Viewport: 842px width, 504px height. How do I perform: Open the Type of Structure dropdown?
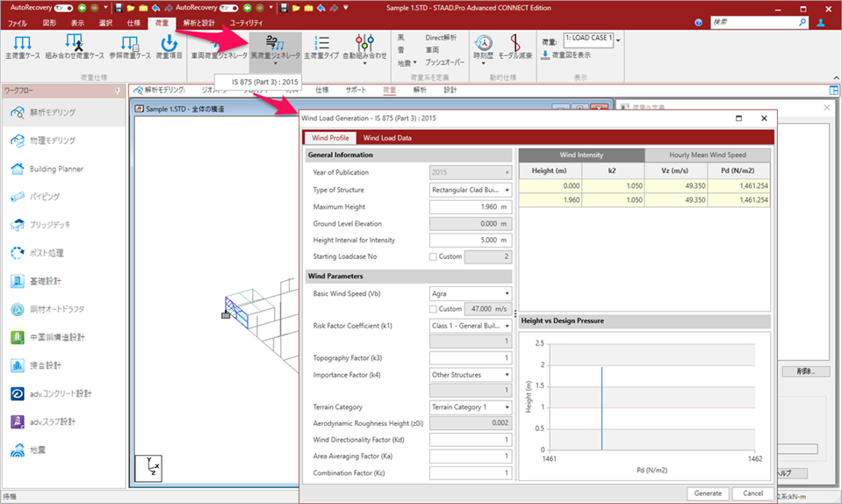point(471,190)
